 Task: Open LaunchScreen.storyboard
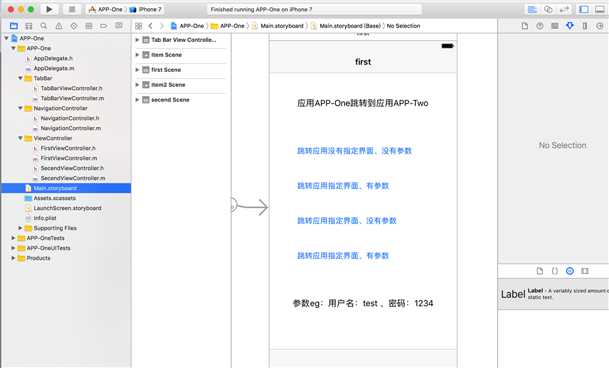click(x=68, y=208)
